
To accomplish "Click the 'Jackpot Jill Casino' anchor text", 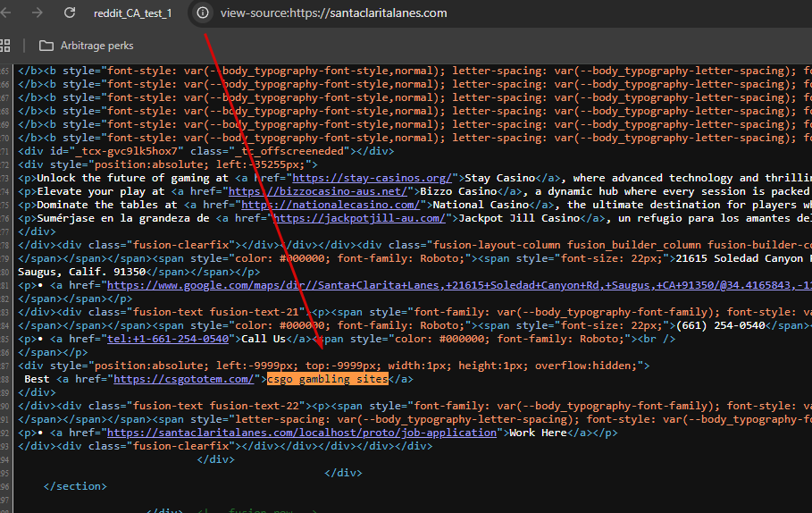I will 519,218.
